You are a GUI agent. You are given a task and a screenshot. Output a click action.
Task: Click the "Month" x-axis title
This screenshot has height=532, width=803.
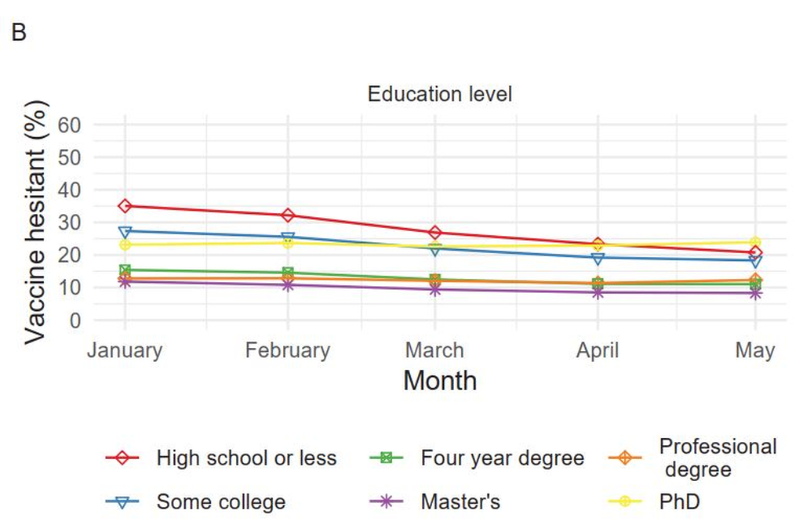click(439, 381)
